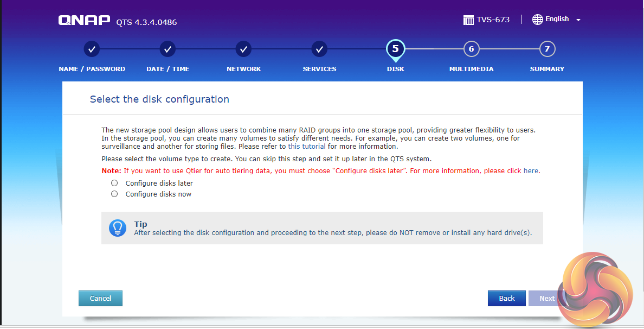Click 'Select the disk configuration' heading
The image size is (644, 329).
[x=159, y=99]
